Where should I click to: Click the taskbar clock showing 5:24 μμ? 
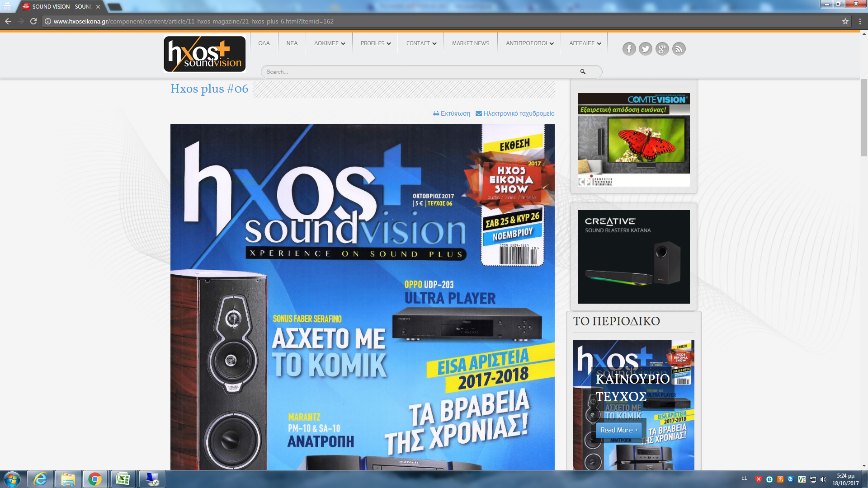845,479
